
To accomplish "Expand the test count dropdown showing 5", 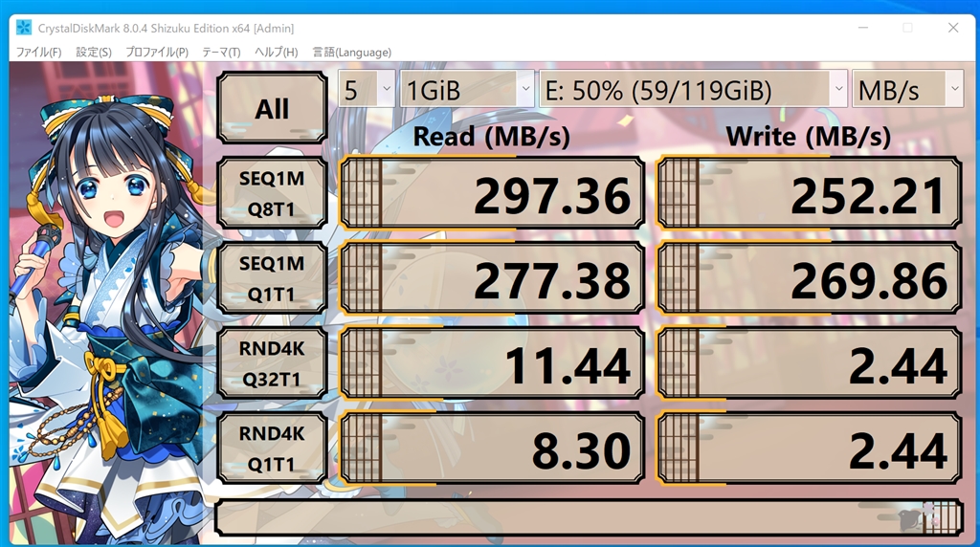I will [367, 89].
